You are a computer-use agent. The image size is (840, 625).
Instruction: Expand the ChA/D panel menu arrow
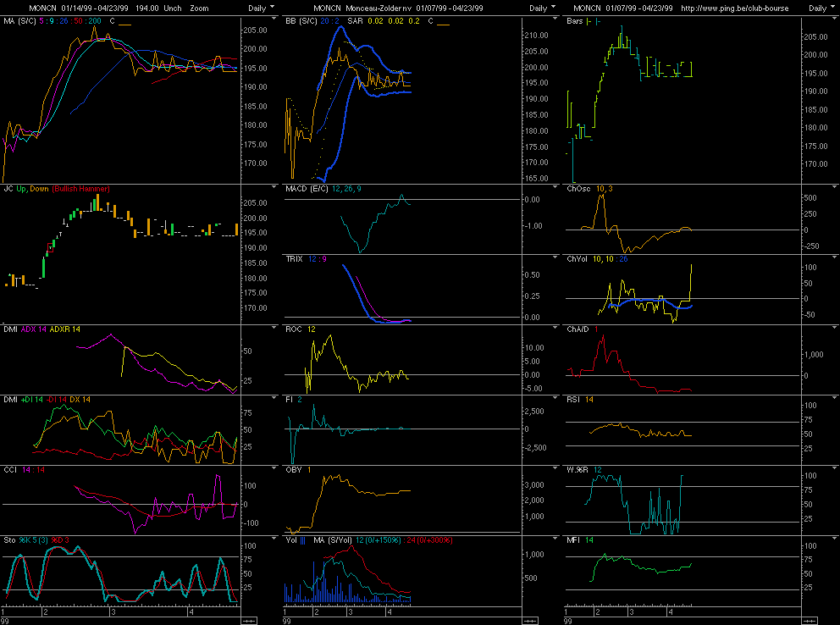point(835,327)
